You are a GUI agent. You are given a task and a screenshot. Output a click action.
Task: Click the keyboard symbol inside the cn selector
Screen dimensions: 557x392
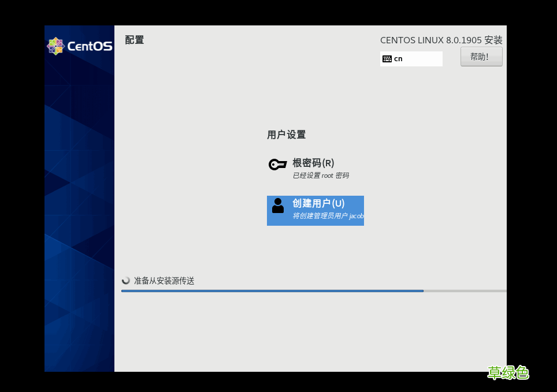(x=387, y=58)
